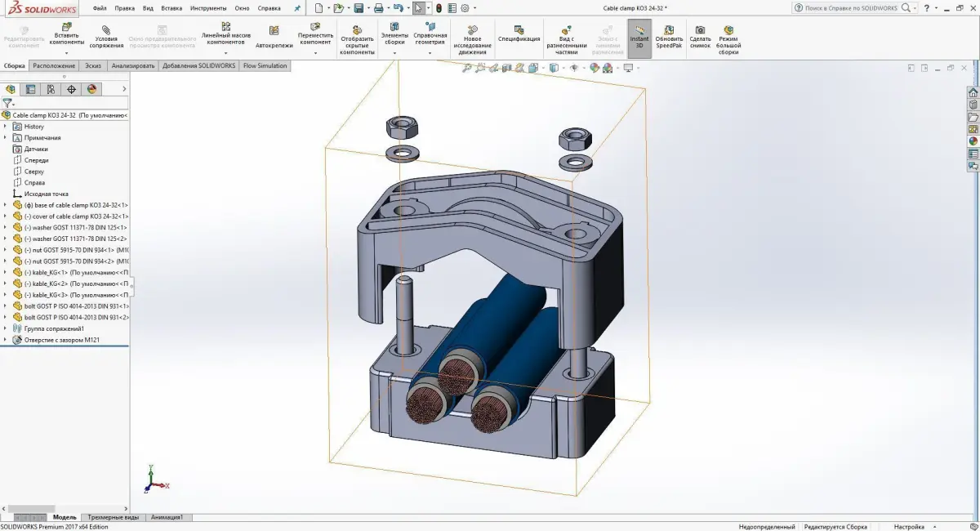Click the filter funnel icon in tree
980x531 pixels.
(7, 104)
